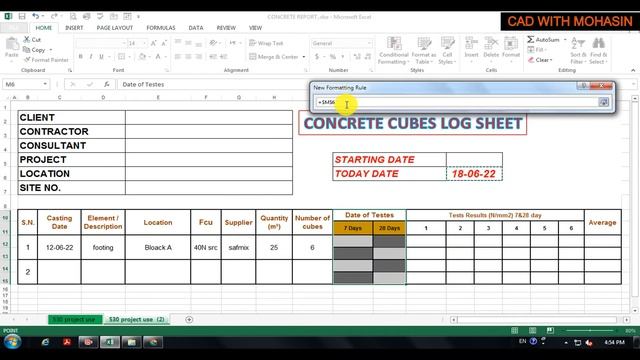The width and height of the screenshot is (640, 360).
Task: Click the '7 Days' header cell
Action: pos(353,228)
